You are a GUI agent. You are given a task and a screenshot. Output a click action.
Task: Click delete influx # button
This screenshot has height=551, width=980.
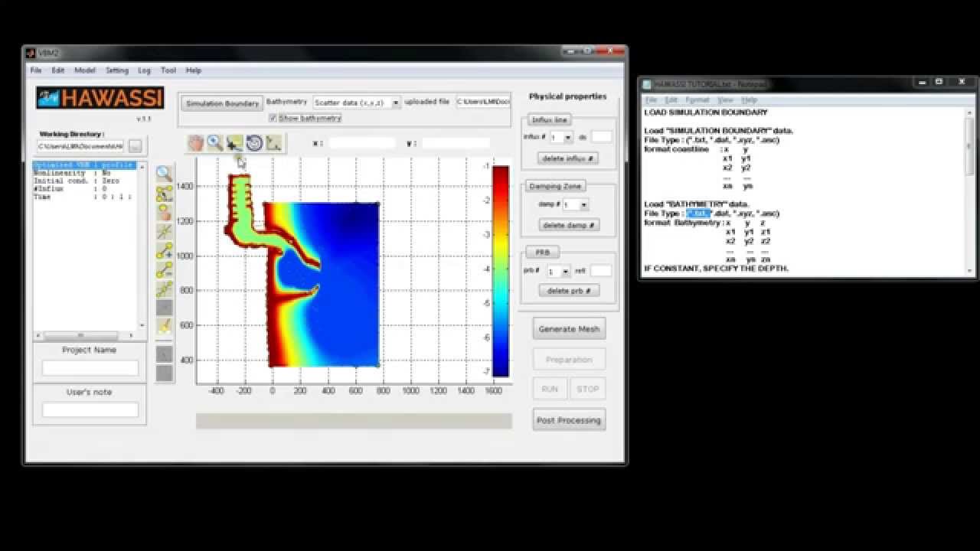click(x=568, y=158)
